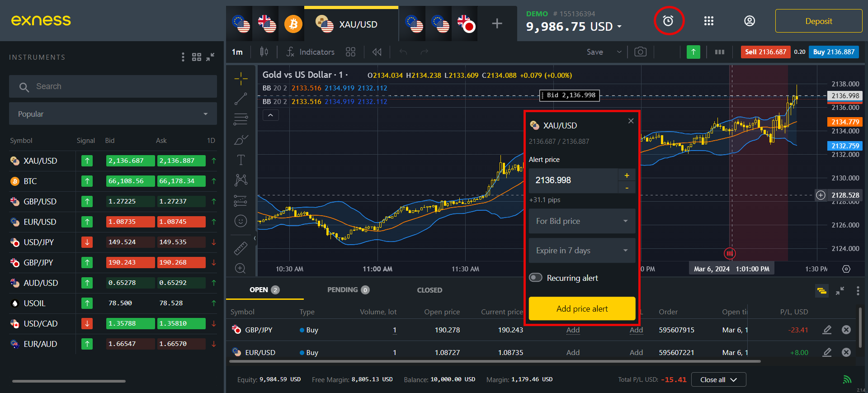Open the Indicators menu
This screenshot has width=868, height=393.
click(310, 52)
